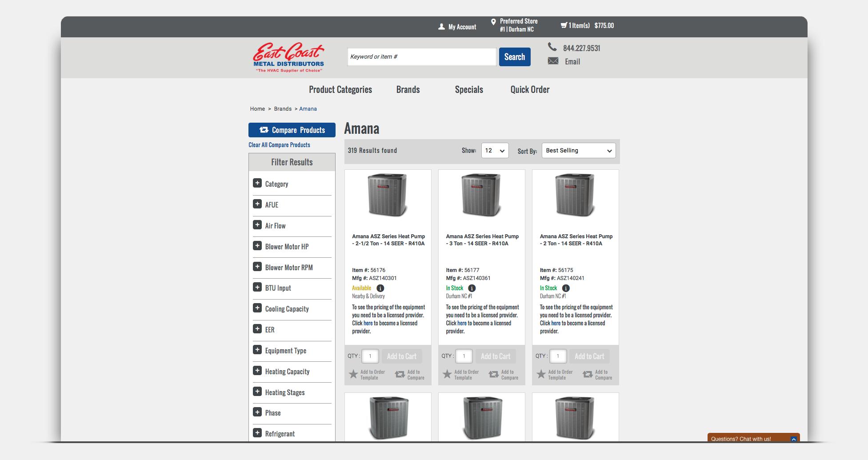Click 'here' licensed provider link for item 56176
This screenshot has height=460, width=868.
(x=368, y=323)
